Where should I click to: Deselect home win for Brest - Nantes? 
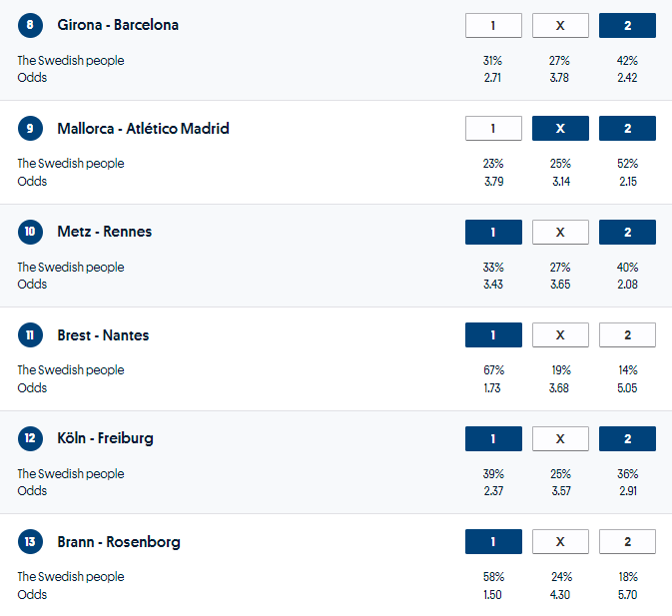(493, 335)
